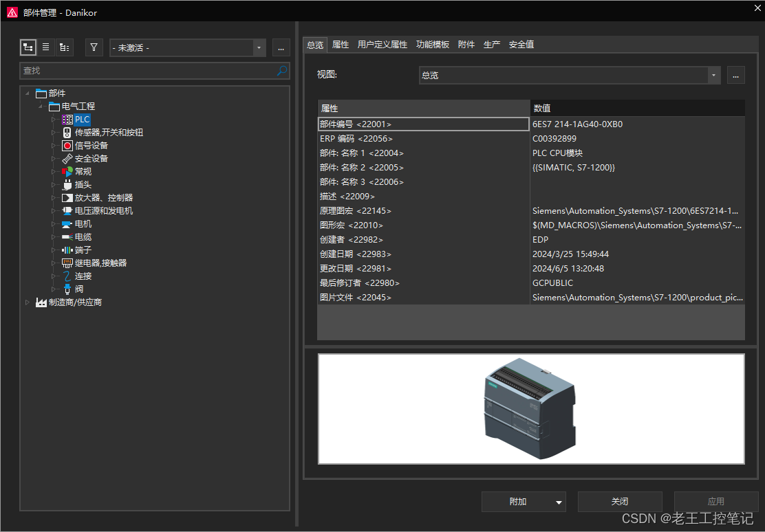Click the 安全设备 category icon
This screenshot has width=765, height=532.
click(x=67, y=159)
